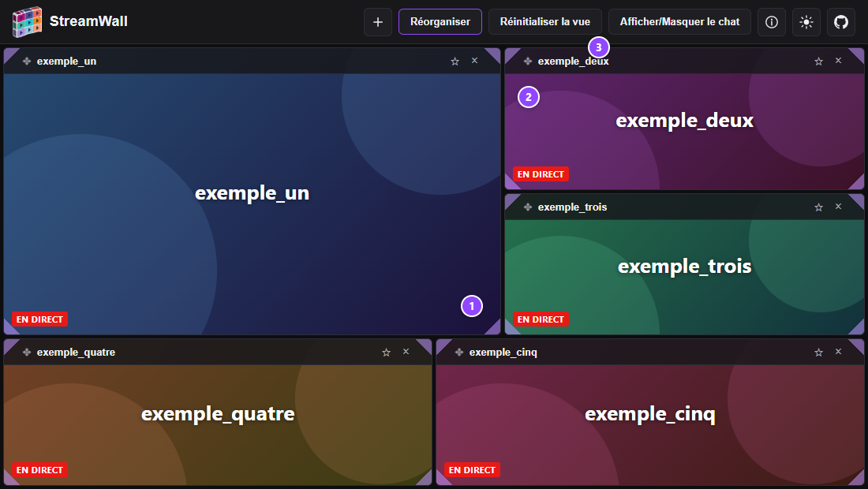Close the exemple_deux stream tile
This screenshot has width=868, height=489.
click(838, 61)
